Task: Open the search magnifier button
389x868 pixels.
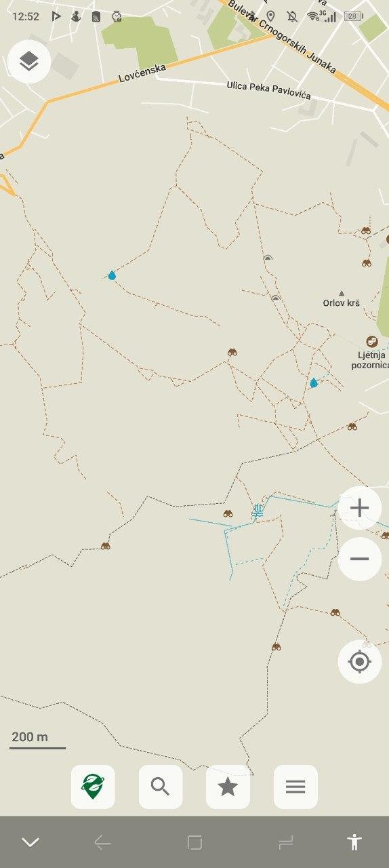Action: (x=161, y=787)
